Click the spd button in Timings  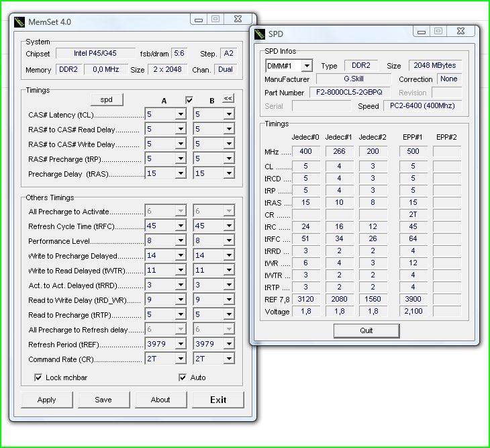(x=107, y=99)
